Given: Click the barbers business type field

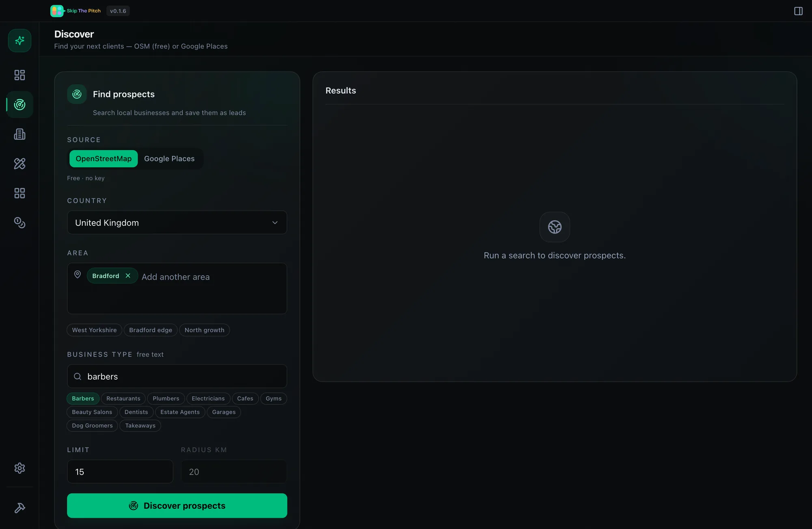Looking at the screenshot, I should (x=177, y=376).
